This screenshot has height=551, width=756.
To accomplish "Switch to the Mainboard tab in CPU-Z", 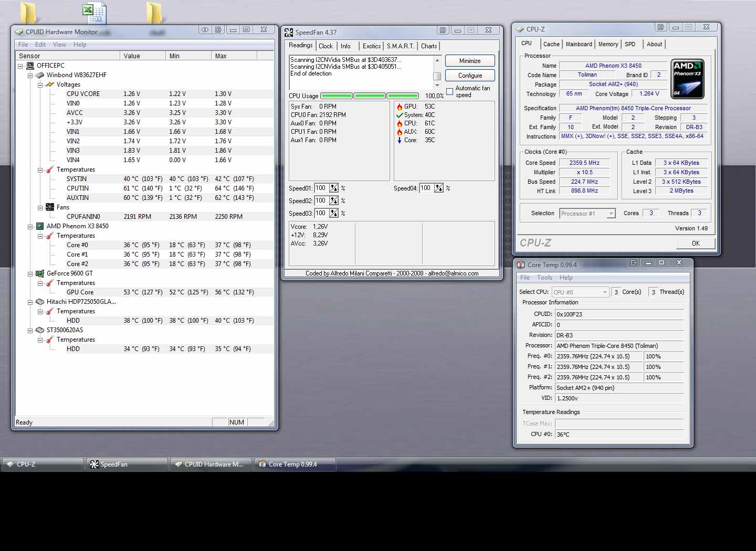I will (579, 44).
